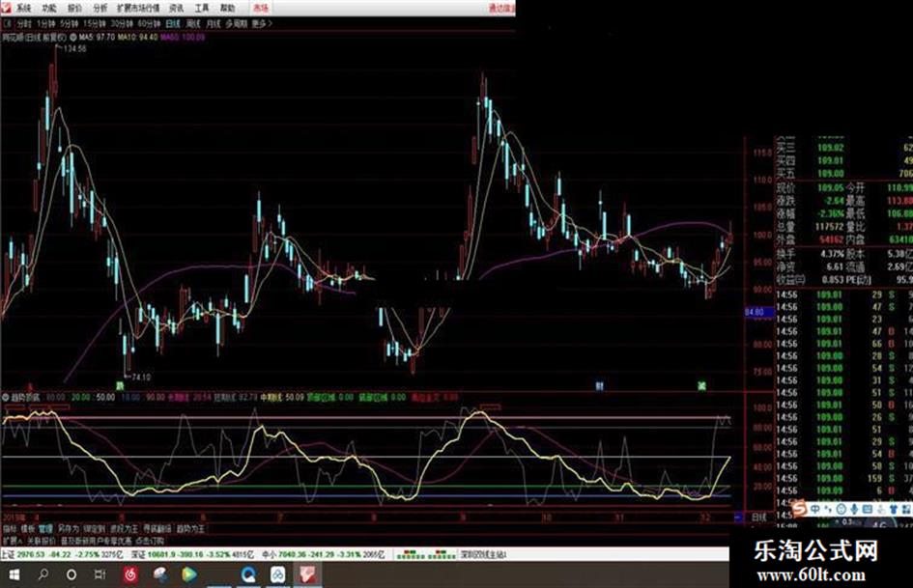Switch chart period to 60分钟

click(146, 21)
